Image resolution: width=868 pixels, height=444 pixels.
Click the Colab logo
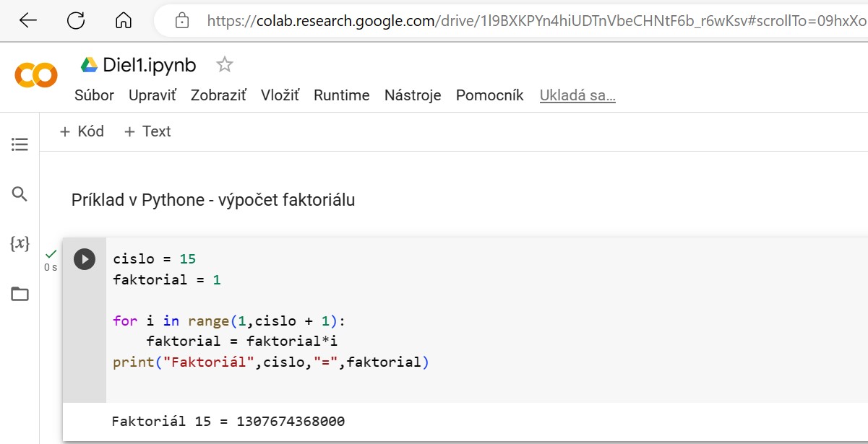35,74
